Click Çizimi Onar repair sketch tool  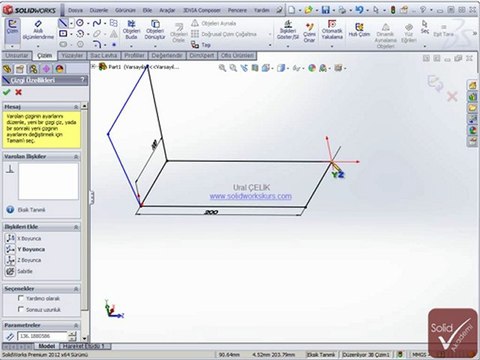(309, 32)
